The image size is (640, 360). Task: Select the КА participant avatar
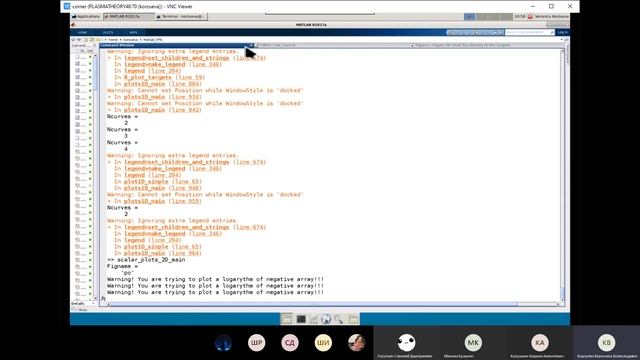tap(540, 342)
